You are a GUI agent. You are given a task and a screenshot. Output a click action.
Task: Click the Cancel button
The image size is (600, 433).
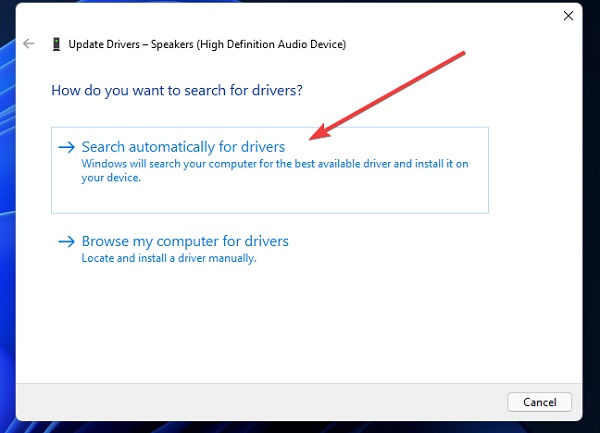coord(540,402)
